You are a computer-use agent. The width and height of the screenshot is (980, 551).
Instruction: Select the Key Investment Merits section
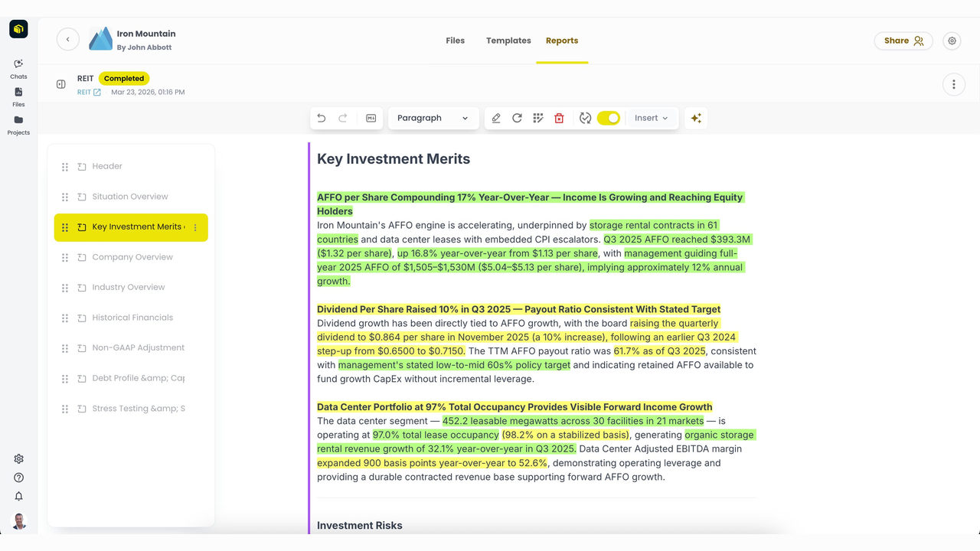[131, 227]
